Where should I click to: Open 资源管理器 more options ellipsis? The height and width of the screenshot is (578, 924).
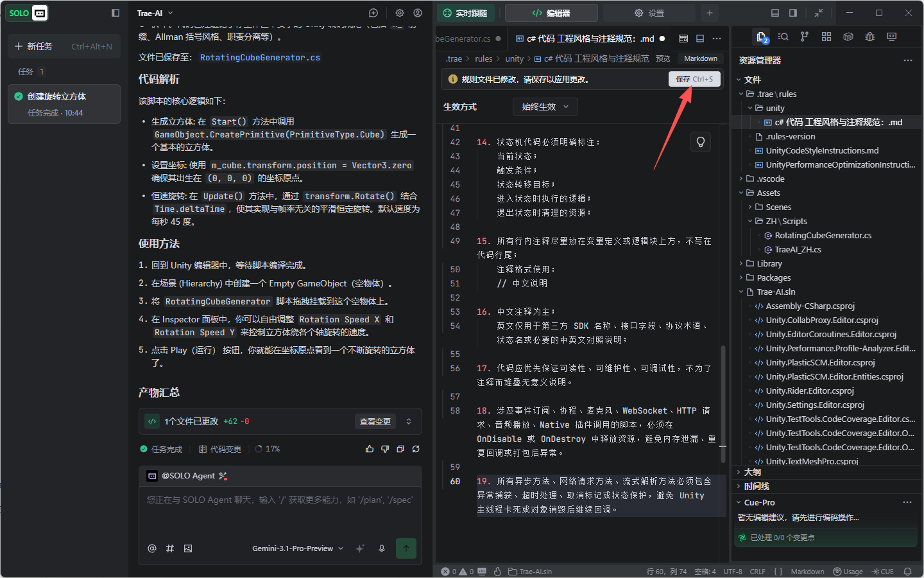point(908,60)
